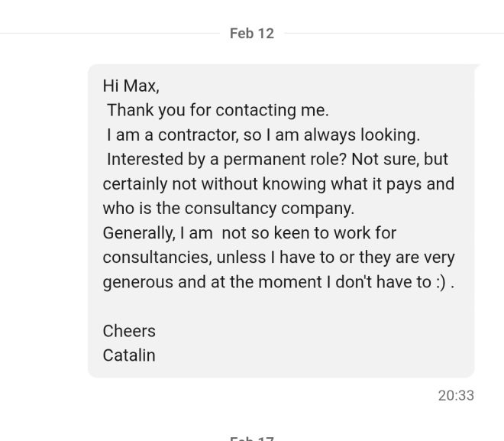The width and height of the screenshot is (504, 441).
Task: Click the "Cheers" sign-off
Action: 129,331
